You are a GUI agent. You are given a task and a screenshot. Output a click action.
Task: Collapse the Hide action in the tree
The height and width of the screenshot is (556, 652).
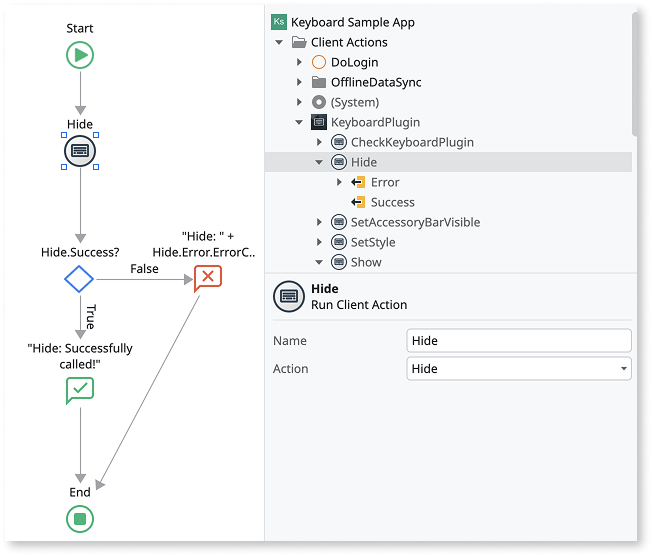click(x=319, y=162)
